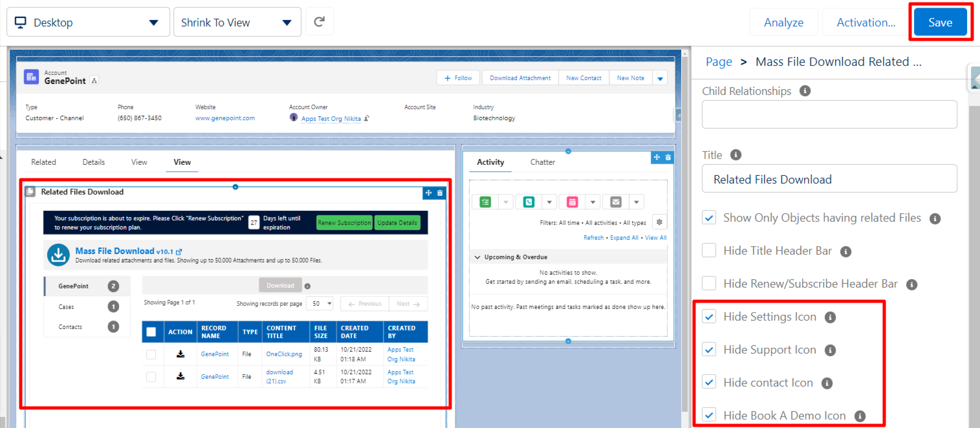Open the more actions dropdown beside New Note

[660, 78]
